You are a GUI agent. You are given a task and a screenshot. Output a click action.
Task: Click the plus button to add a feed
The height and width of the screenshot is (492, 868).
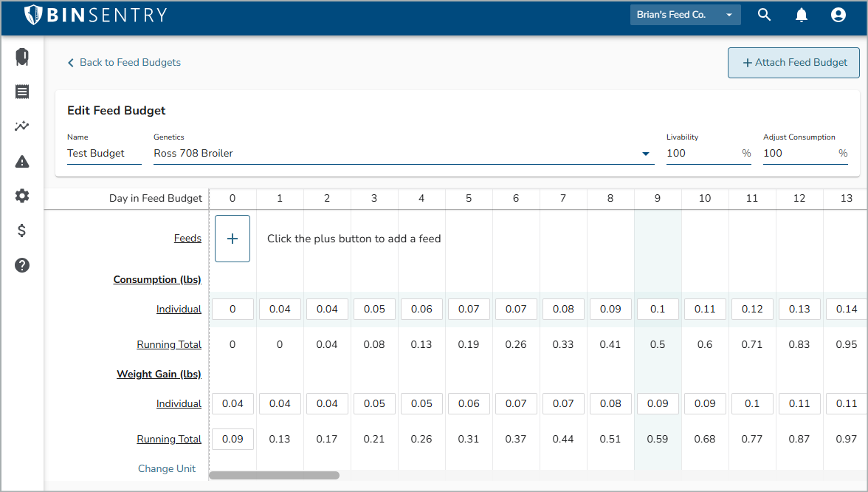coord(232,238)
